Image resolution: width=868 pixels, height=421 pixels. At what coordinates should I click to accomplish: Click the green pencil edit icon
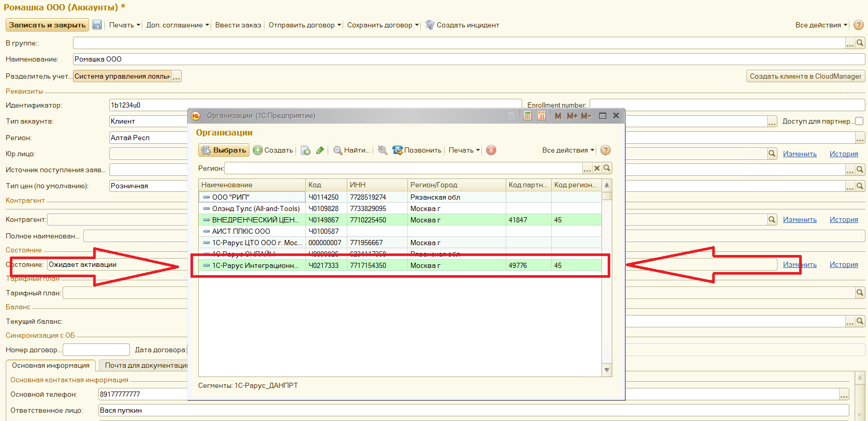click(x=320, y=150)
